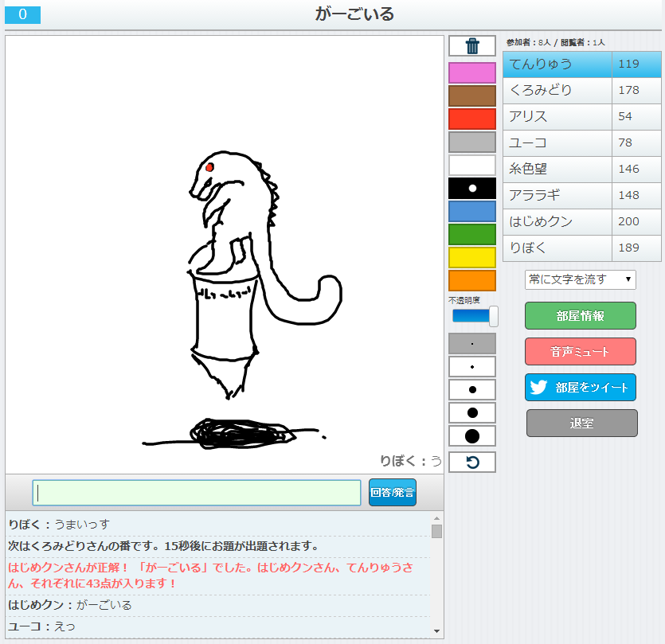665x644 pixels.
Task: Click 部屋をツイート button
Action: pos(580,387)
